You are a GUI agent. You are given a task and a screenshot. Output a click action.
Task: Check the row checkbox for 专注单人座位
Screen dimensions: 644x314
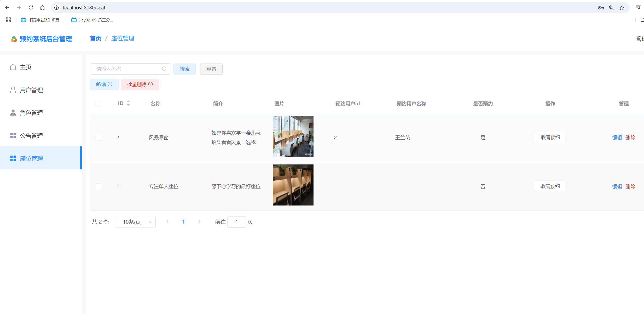tap(98, 186)
